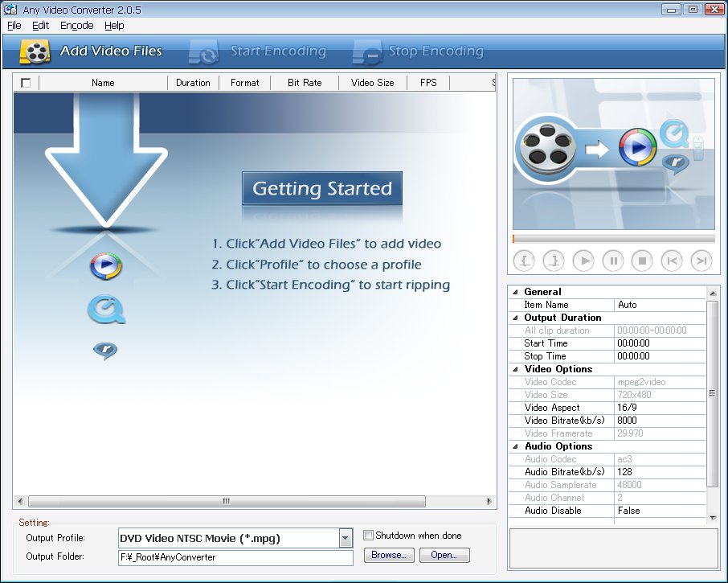Edit the Video Bitrate value 8000
The height and width of the screenshot is (583, 728).
[659, 421]
